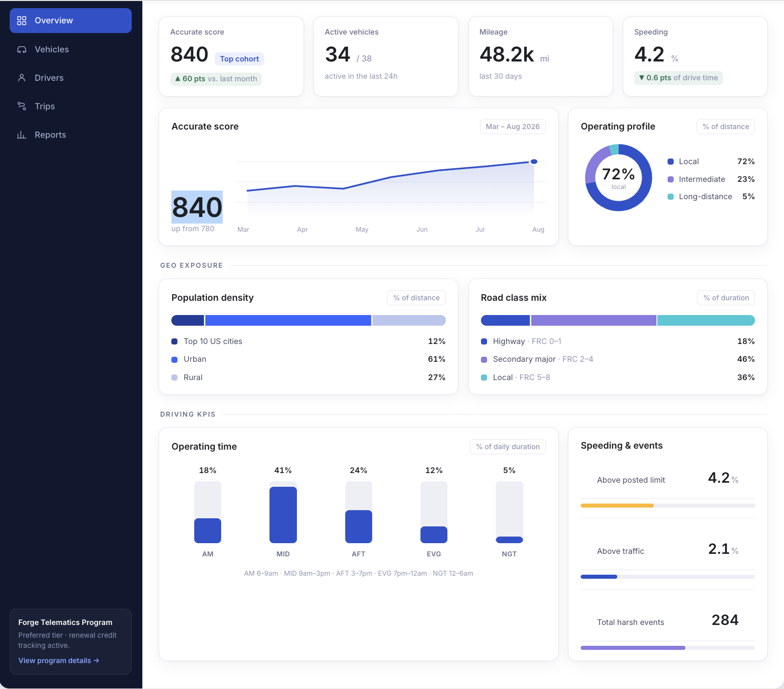The height and width of the screenshot is (689, 784).
Task: Click the Jun label on the chart axis
Action: coord(422,230)
